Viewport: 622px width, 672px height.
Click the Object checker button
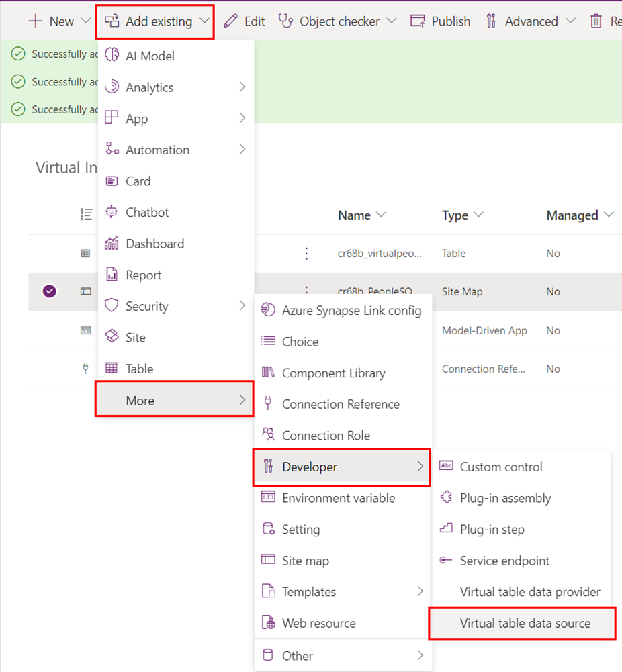click(x=329, y=21)
